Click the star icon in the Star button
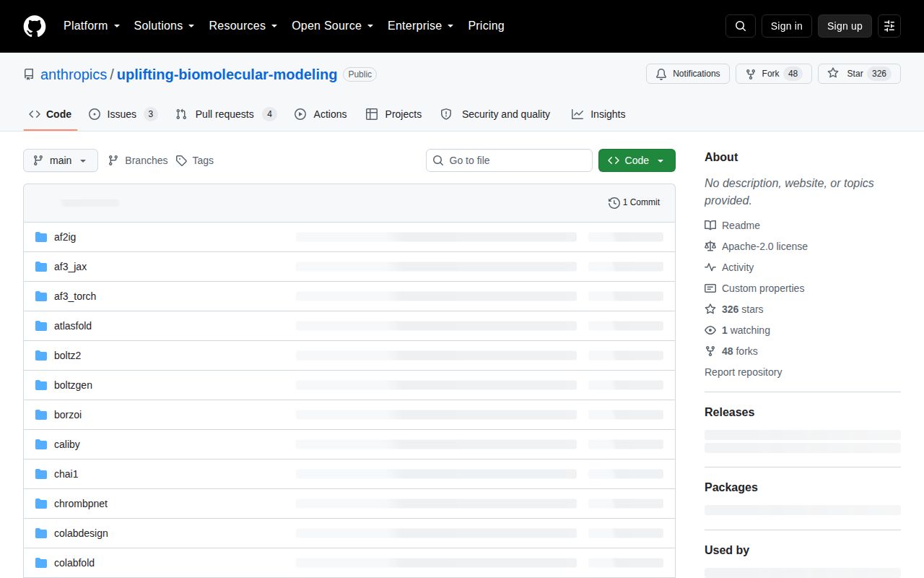The image size is (924, 578). coord(833,74)
